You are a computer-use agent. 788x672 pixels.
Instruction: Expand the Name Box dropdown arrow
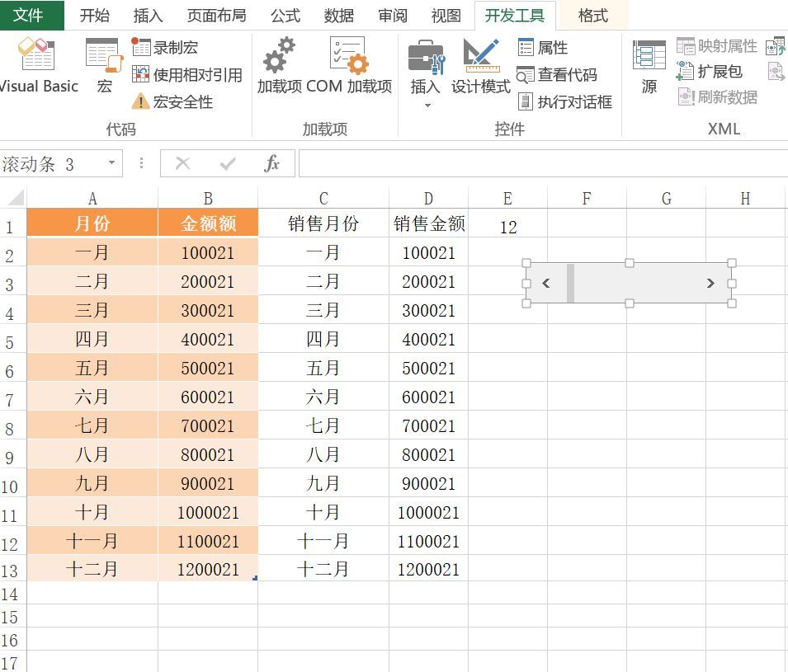pos(111,162)
